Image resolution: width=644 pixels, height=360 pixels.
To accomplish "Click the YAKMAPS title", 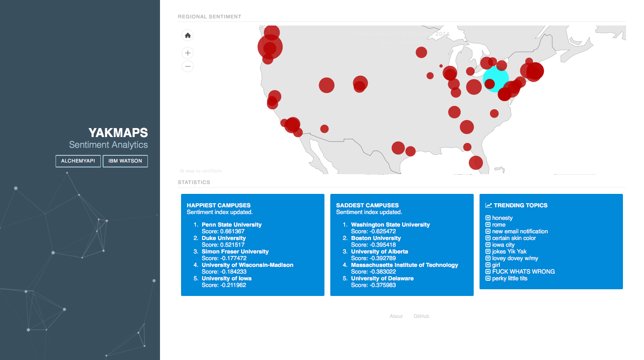I will [118, 133].
